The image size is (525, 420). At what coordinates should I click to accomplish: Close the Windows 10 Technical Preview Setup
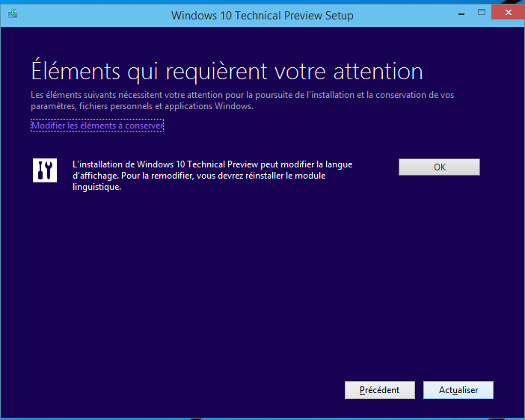(509, 13)
